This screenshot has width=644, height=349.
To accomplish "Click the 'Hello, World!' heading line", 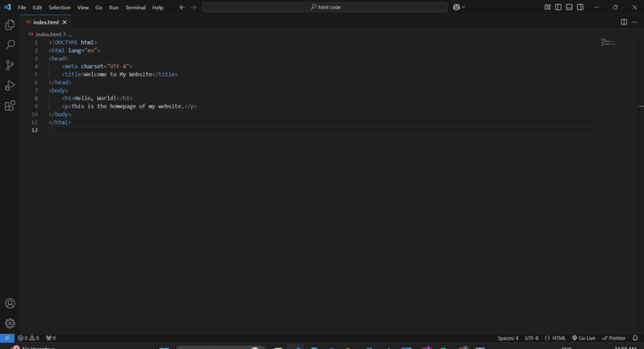I will click(97, 98).
